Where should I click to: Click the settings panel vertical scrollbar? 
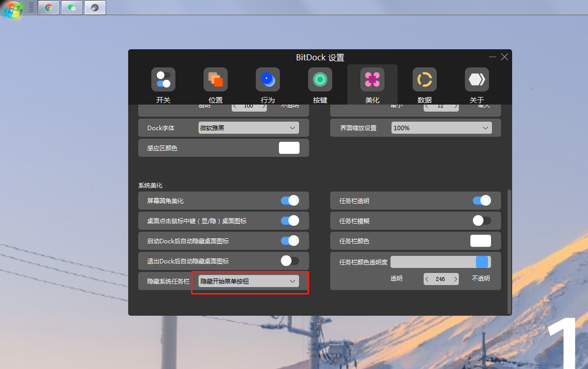(509, 252)
